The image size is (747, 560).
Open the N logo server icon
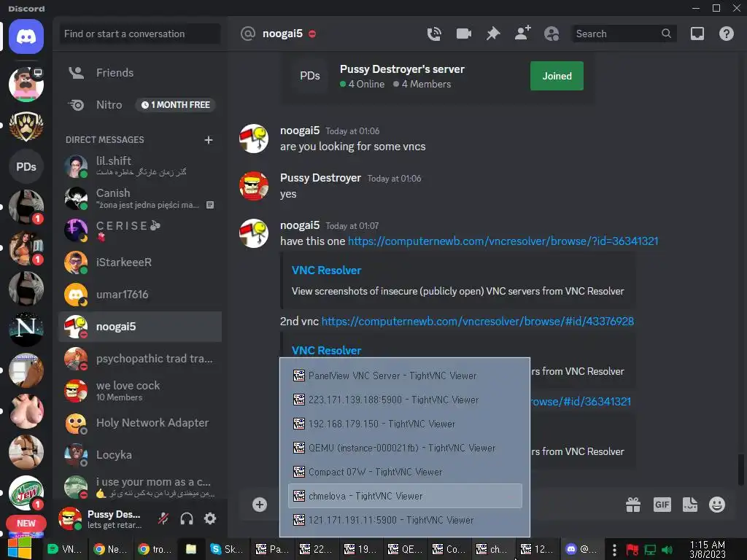(26, 329)
